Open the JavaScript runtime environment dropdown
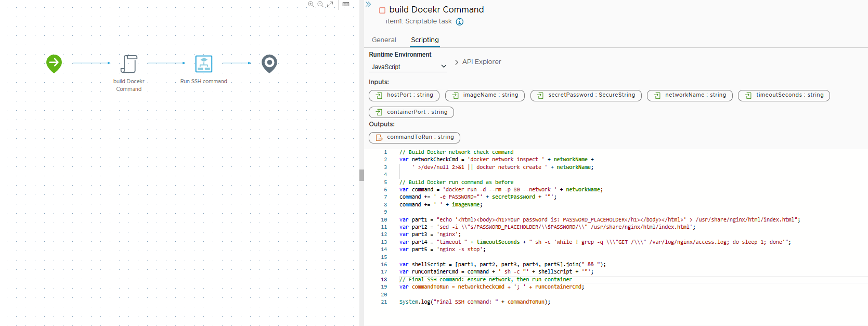Viewport: 868px width, 326px height. tap(408, 67)
